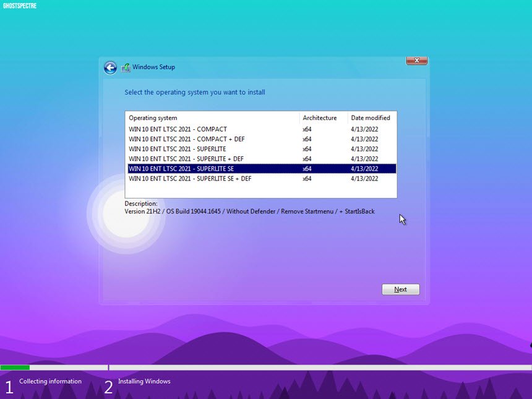The image size is (532, 399).
Task: Select WIN 10 ENT LTSC 2021 - COMPACT + DEF
Action: [262, 139]
